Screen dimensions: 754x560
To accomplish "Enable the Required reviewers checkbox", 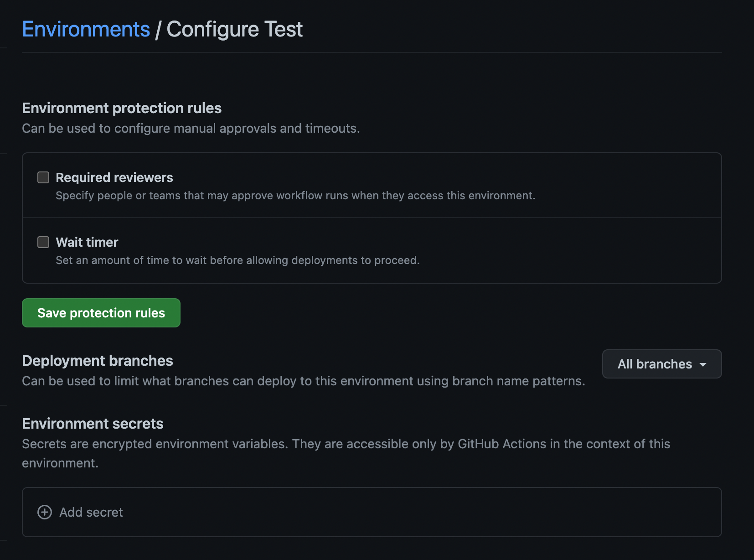I will 43,177.
